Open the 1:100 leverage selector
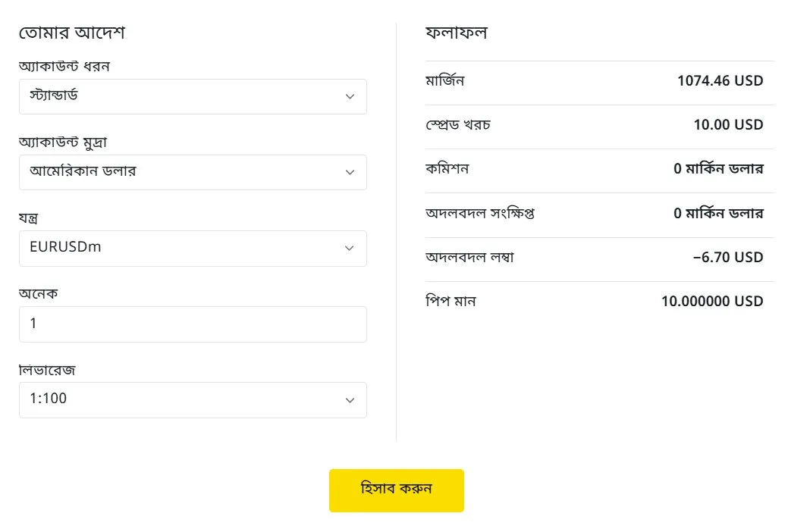 pos(193,399)
